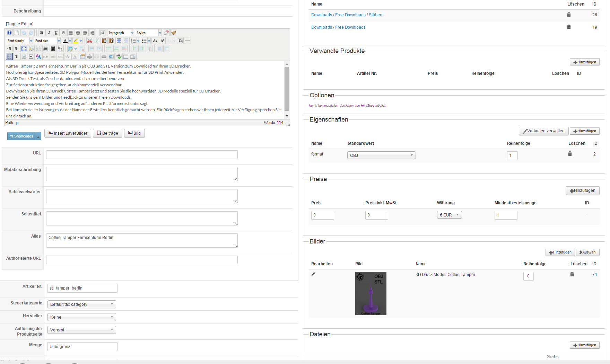
Task: Toggle fullscreen mode in the editor
Action: pyautogui.click(x=24, y=48)
